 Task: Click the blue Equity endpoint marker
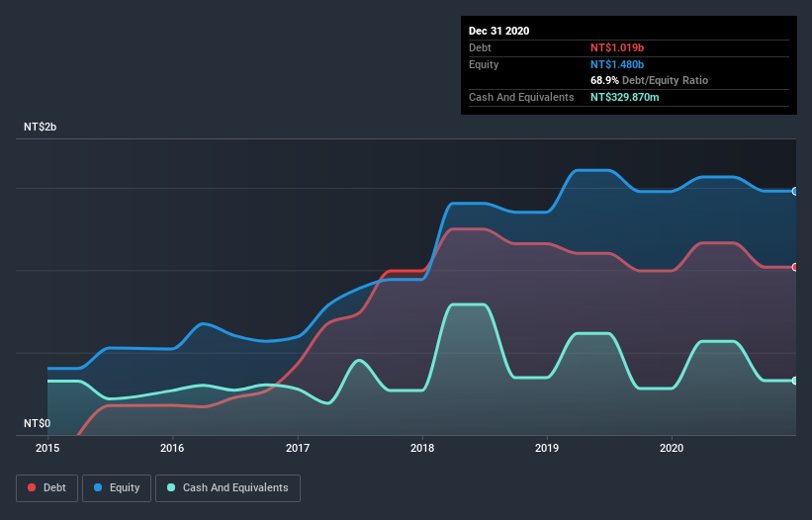coord(795,192)
